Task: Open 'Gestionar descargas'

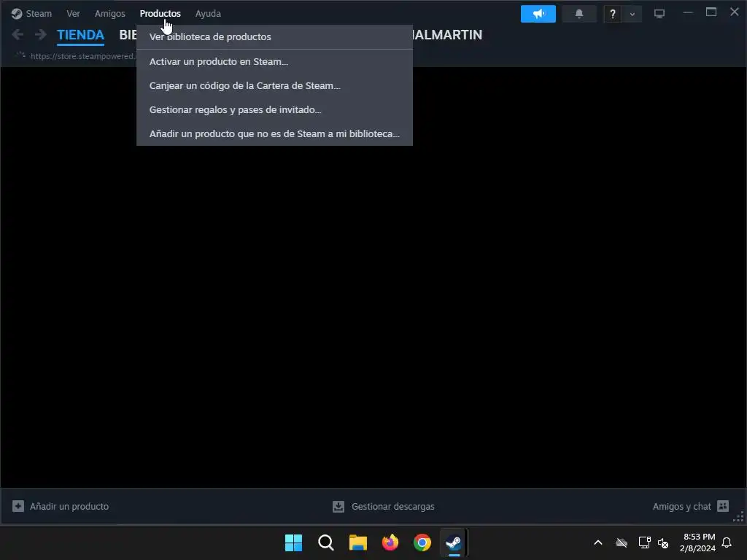Action: 393,506
